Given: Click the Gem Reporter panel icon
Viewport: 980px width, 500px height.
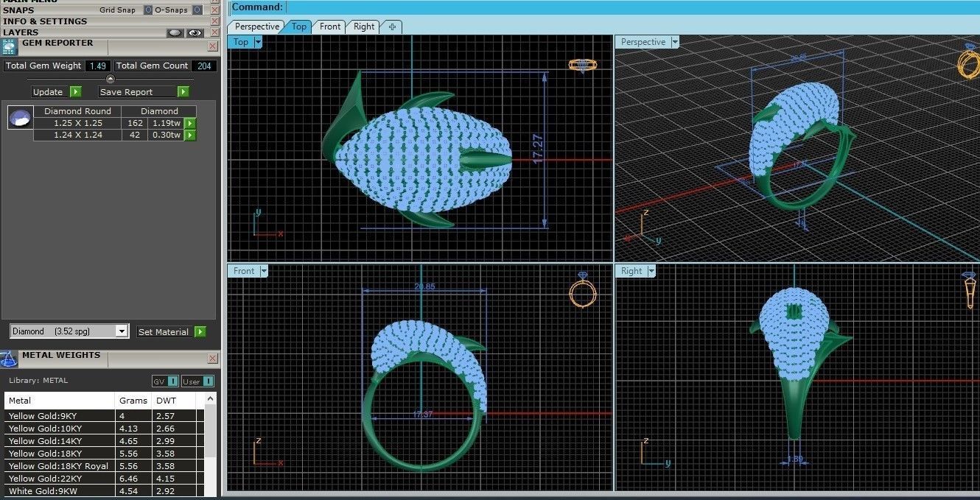Looking at the screenshot, I should click(9, 47).
